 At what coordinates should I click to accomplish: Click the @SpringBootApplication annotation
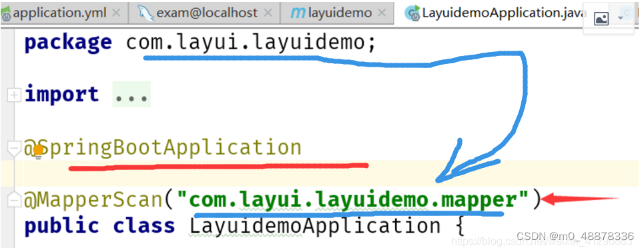pos(163,147)
